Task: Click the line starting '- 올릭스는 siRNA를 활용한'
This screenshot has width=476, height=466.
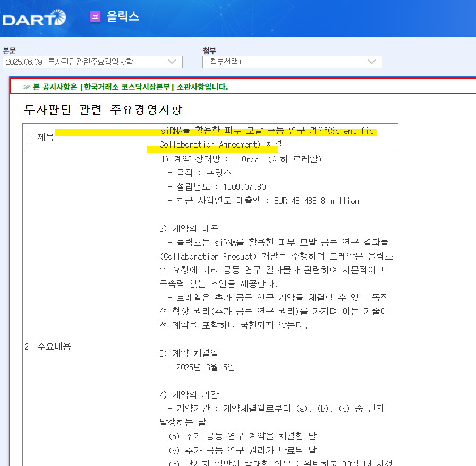Action: [x=278, y=243]
